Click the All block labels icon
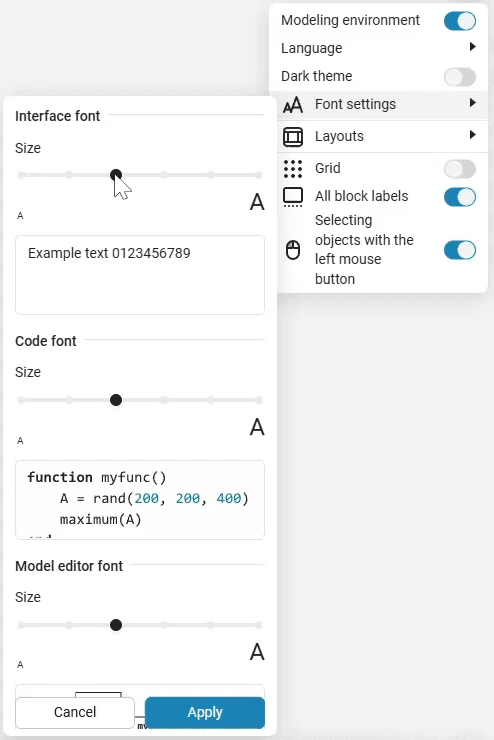Image resolution: width=494 pixels, height=740 pixels. coord(293,197)
